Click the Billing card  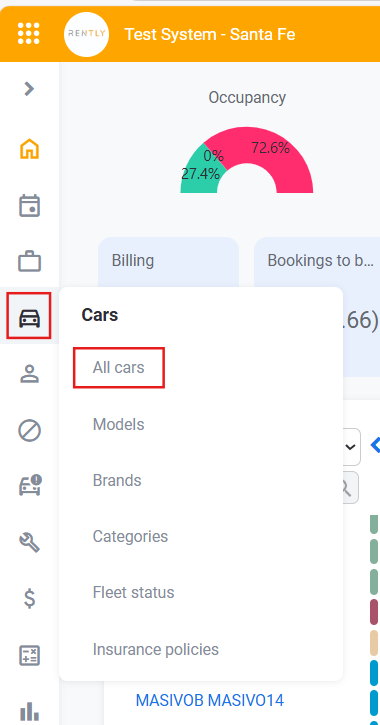pyautogui.click(x=168, y=262)
